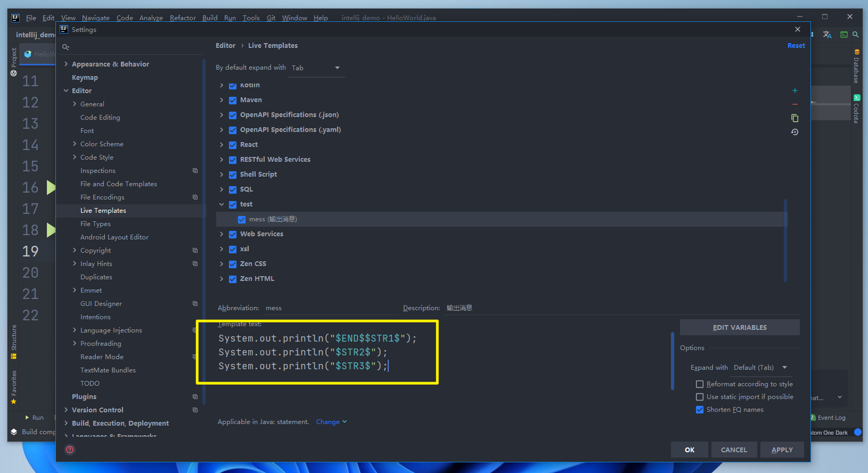Click project-level icon next to File Encodings
This screenshot has width=868, height=473.
click(x=195, y=197)
